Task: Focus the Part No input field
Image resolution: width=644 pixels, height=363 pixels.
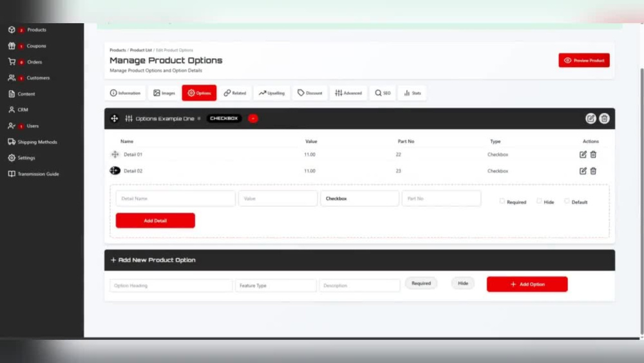Action: coord(441,199)
